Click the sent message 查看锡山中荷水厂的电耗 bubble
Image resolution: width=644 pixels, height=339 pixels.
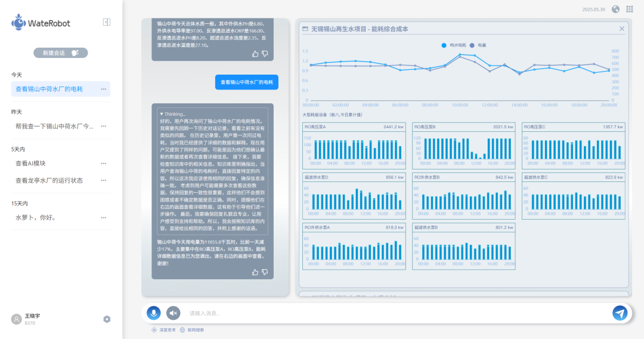point(247,82)
